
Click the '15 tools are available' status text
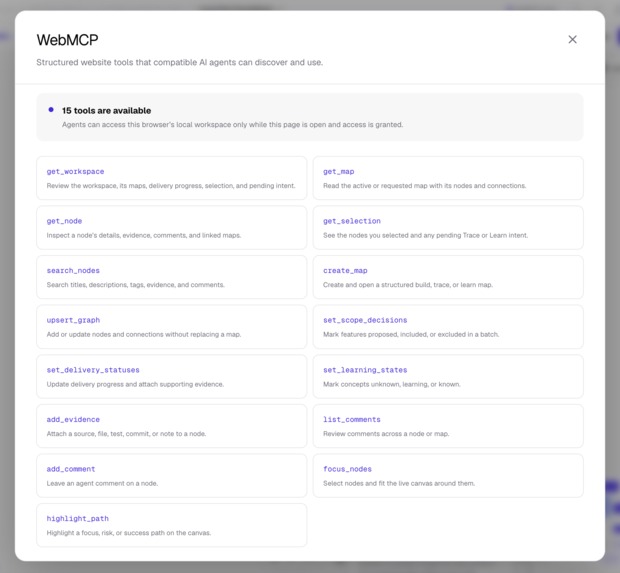point(106,111)
